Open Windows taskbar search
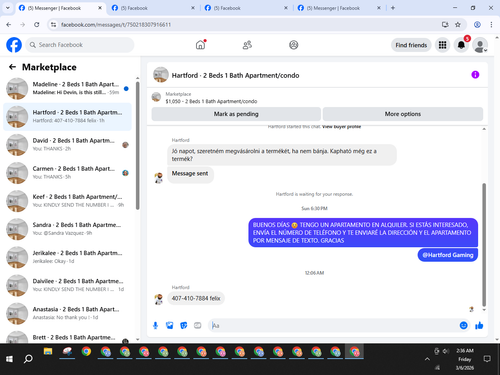Viewport: 500px width, 375px height. click(x=28, y=359)
